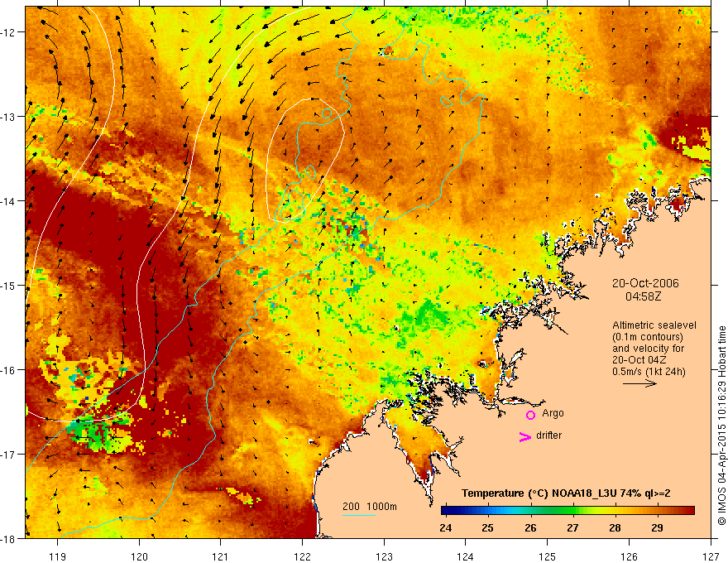Click the '0.5m/s (1kt 24h)' scale text
The image size is (728, 563).
point(649,372)
